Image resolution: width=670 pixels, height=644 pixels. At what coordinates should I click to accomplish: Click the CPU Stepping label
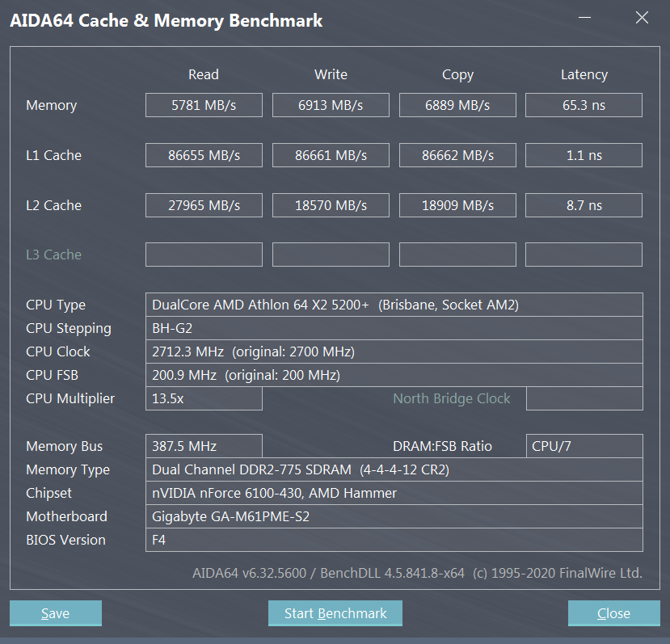(69, 329)
